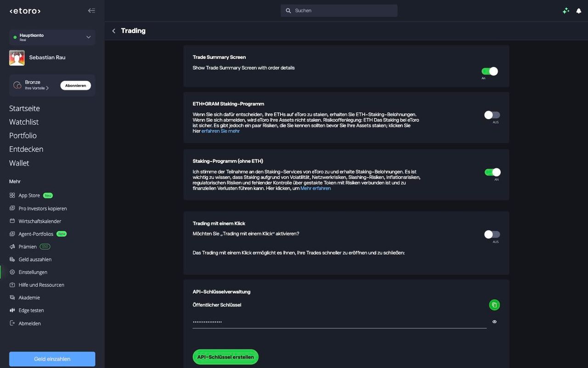The width and height of the screenshot is (588, 368).
Task: Expand Ihre Vorteile under Bronze
Action: [37, 88]
